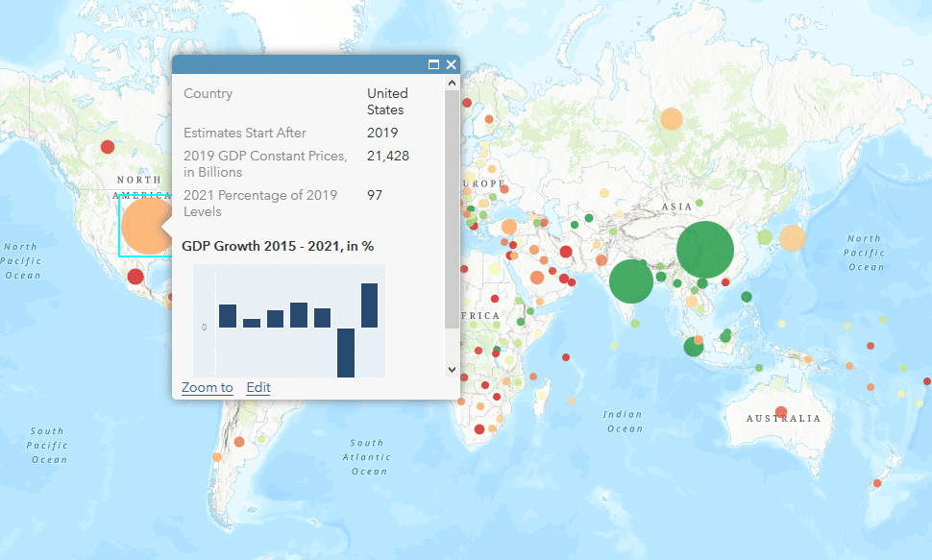Click the negative bar in GDP chart
This screenshot has height=560, width=932.
(x=346, y=353)
